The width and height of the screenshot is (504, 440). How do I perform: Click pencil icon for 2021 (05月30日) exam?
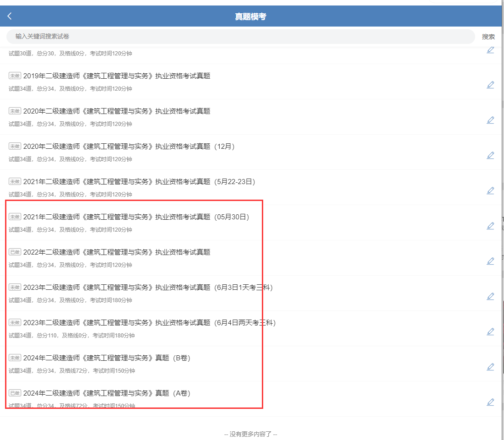tap(490, 226)
